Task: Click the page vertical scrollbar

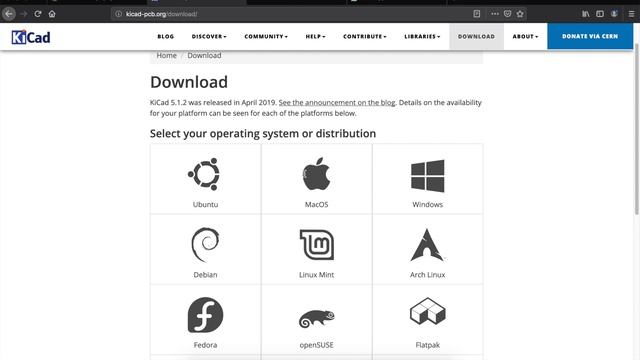Action: point(636,129)
